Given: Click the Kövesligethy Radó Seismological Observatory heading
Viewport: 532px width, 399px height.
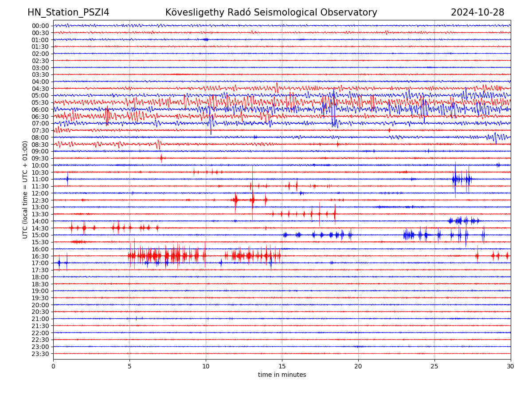Looking at the screenshot, I should [x=271, y=12].
